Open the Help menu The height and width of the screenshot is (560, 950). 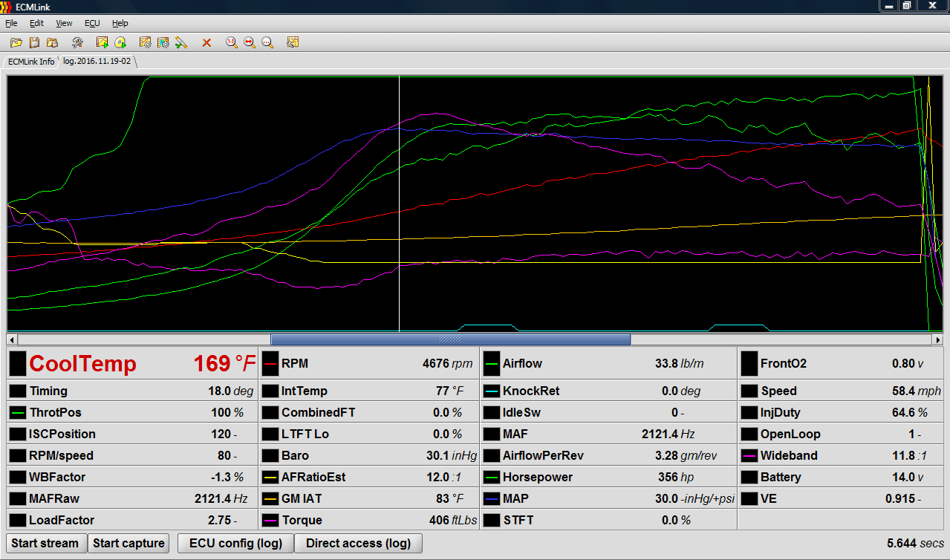(120, 23)
